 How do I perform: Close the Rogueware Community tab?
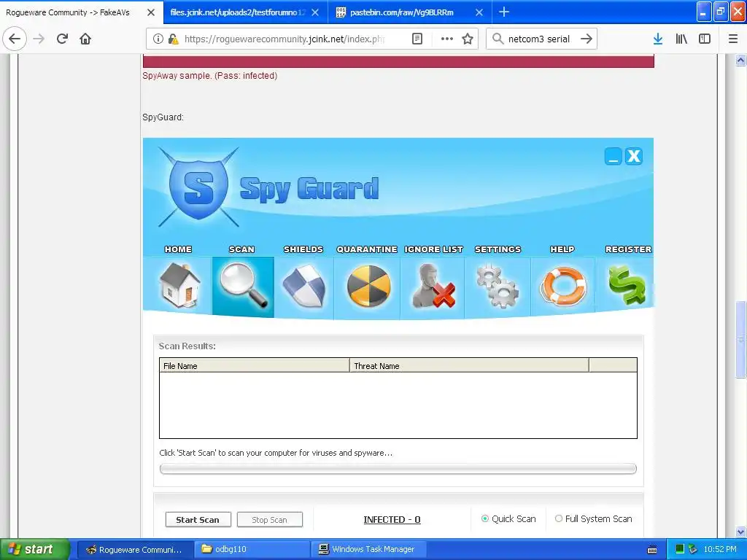[x=151, y=12]
